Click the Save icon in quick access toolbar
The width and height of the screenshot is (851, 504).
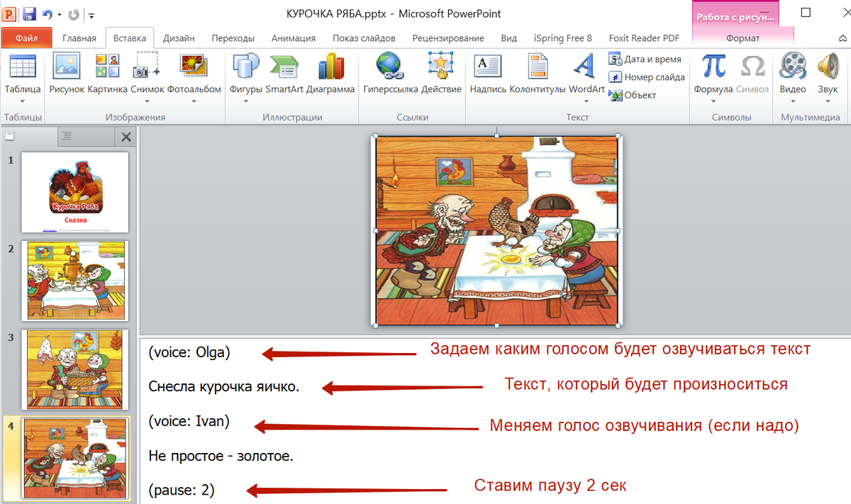coord(29,13)
